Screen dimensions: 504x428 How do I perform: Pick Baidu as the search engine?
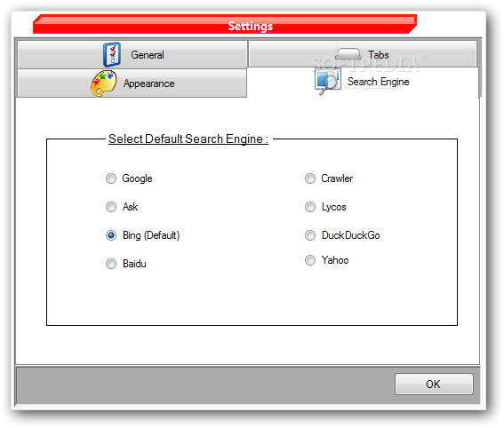[125, 264]
